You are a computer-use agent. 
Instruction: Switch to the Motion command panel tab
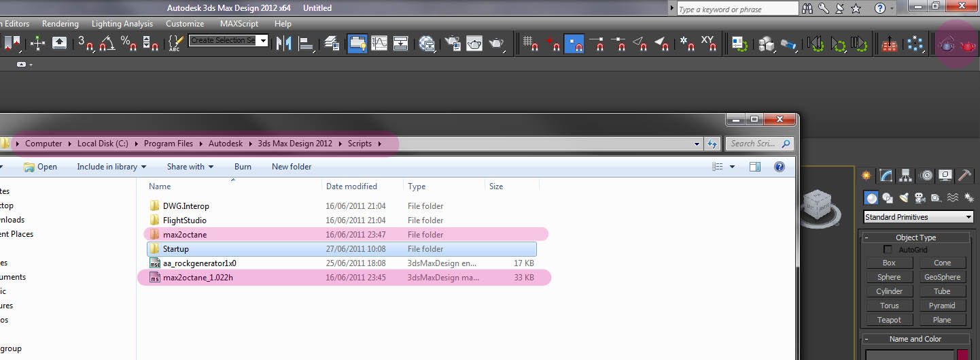coord(926,176)
